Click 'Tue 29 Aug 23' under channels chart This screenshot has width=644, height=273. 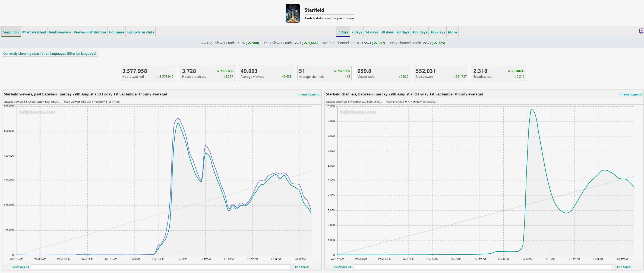(342, 267)
